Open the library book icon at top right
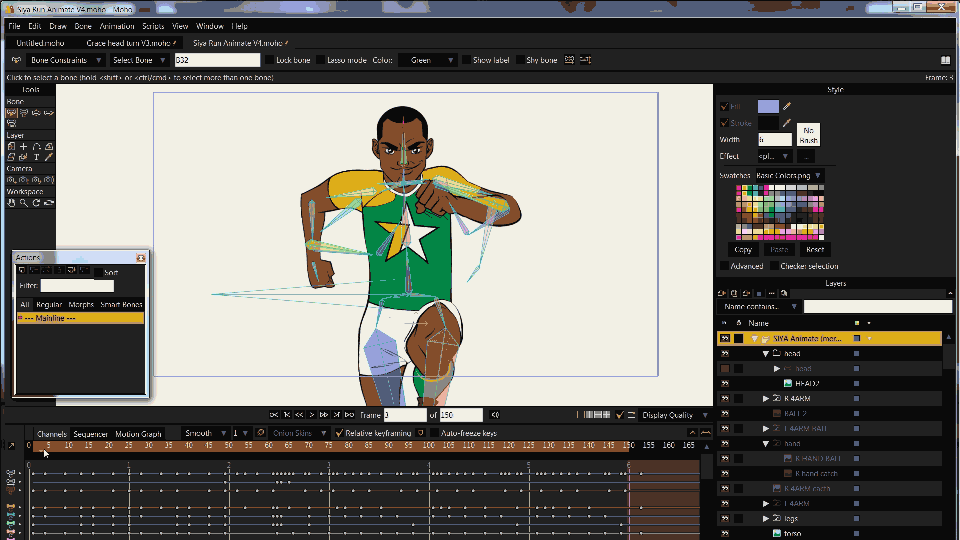The height and width of the screenshot is (540, 960). (x=945, y=60)
